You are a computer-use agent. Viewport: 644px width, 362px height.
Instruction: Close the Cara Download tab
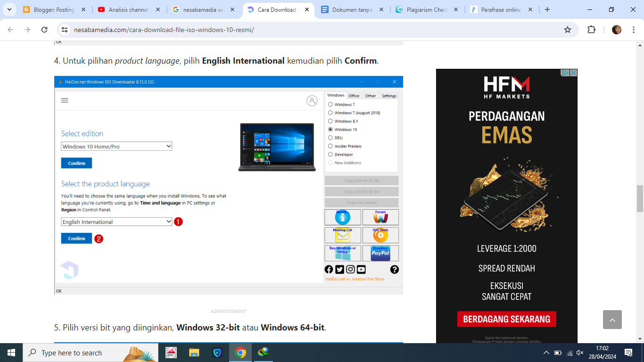(x=306, y=9)
